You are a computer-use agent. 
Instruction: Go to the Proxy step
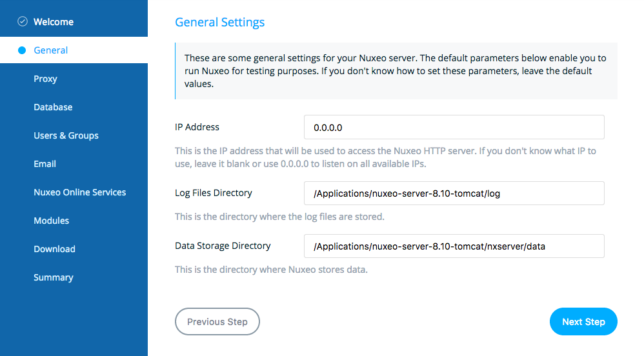click(45, 79)
